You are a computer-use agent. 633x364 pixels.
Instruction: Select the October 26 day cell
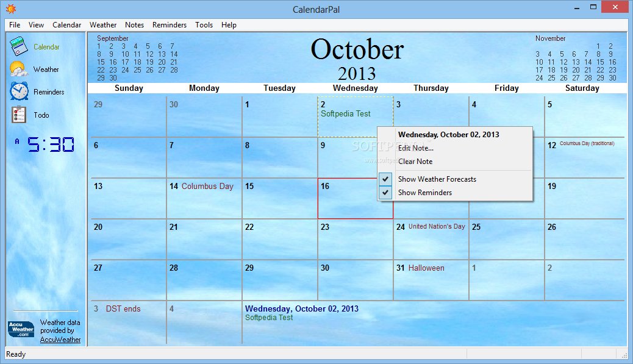pos(585,239)
